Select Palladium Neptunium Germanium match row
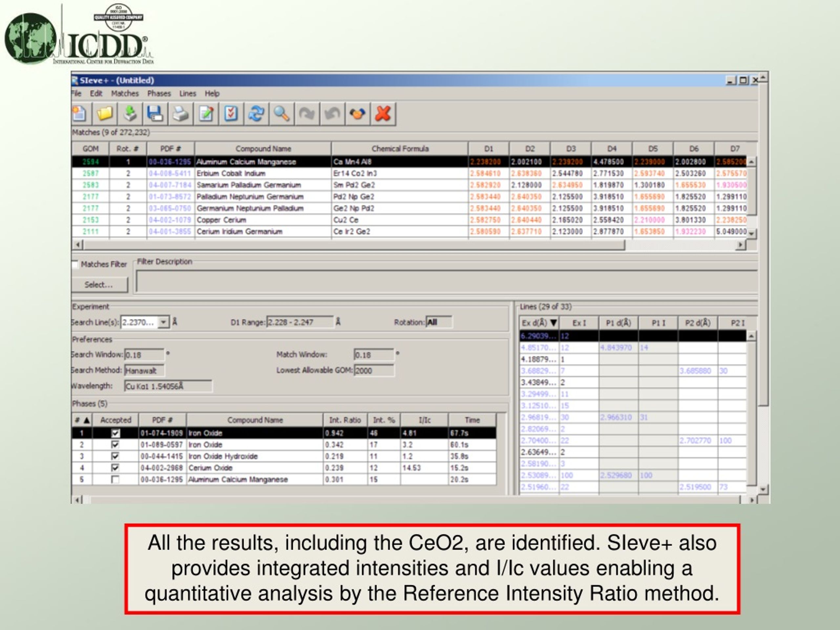 pyautogui.click(x=409, y=197)
